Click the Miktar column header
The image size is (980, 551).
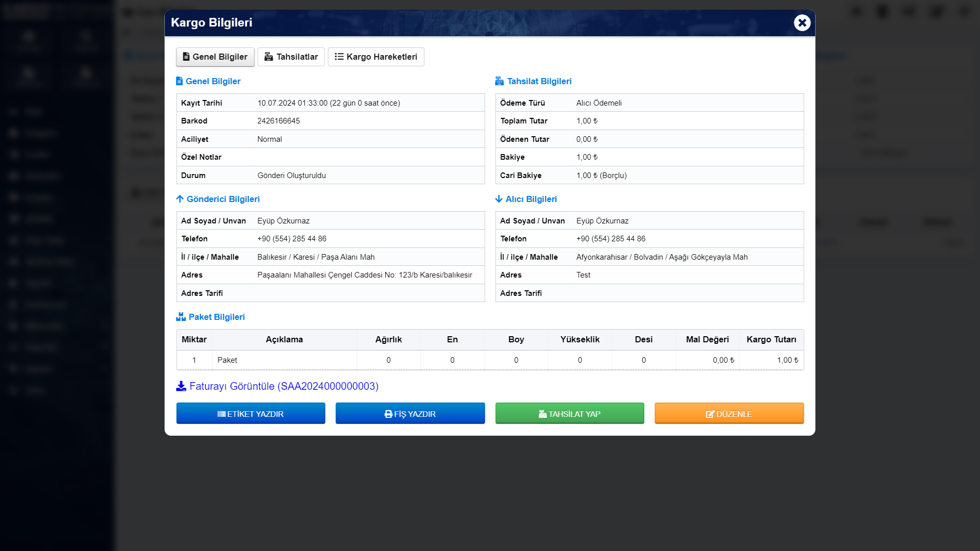(x=194, y=340)
